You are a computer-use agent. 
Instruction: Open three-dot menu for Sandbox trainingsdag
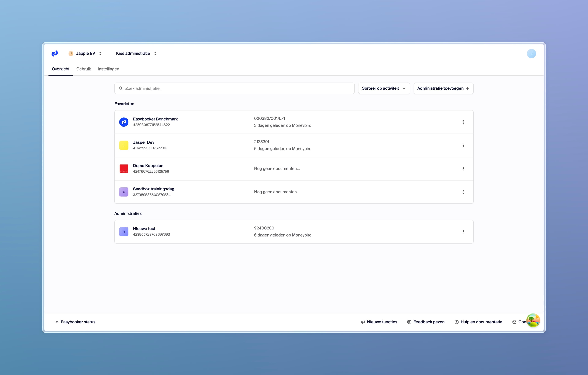[x=463, y=192]
